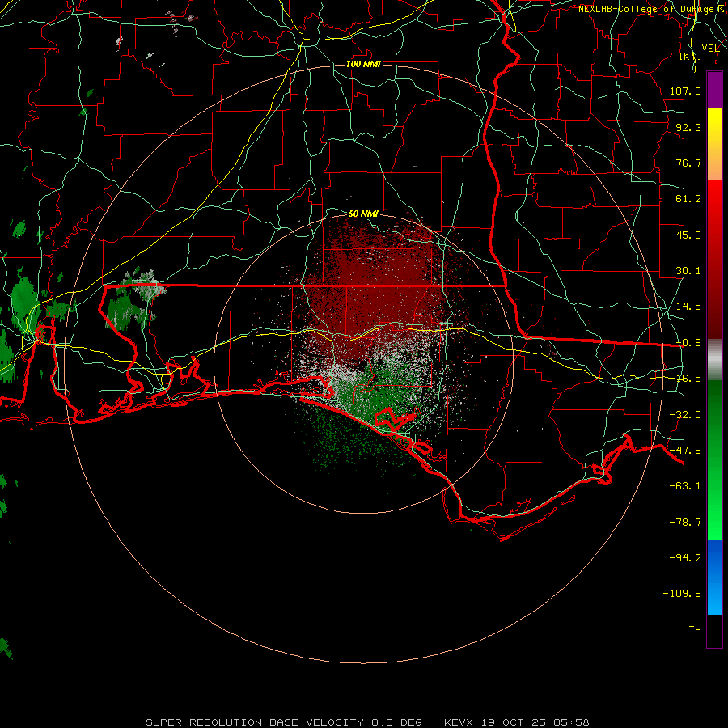Select the 61.2 velocity scale value

click(x=688, y=199)
